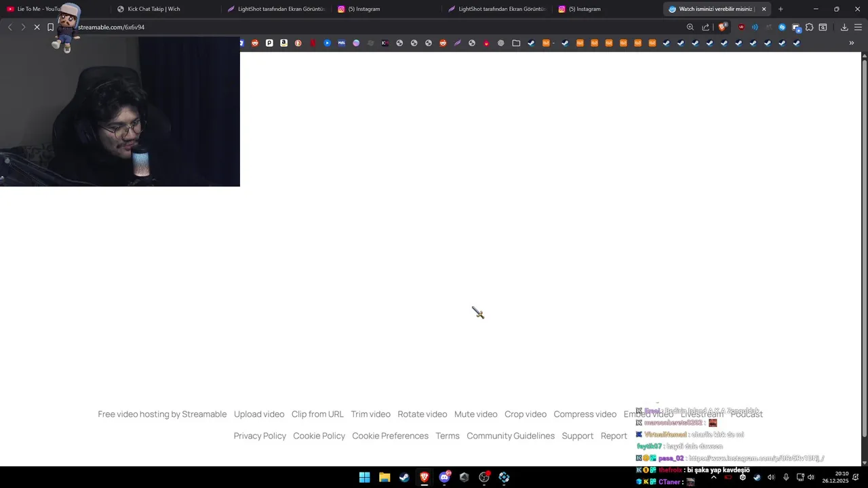Open the Report link
868x488 pixels.
coord(614,436)
